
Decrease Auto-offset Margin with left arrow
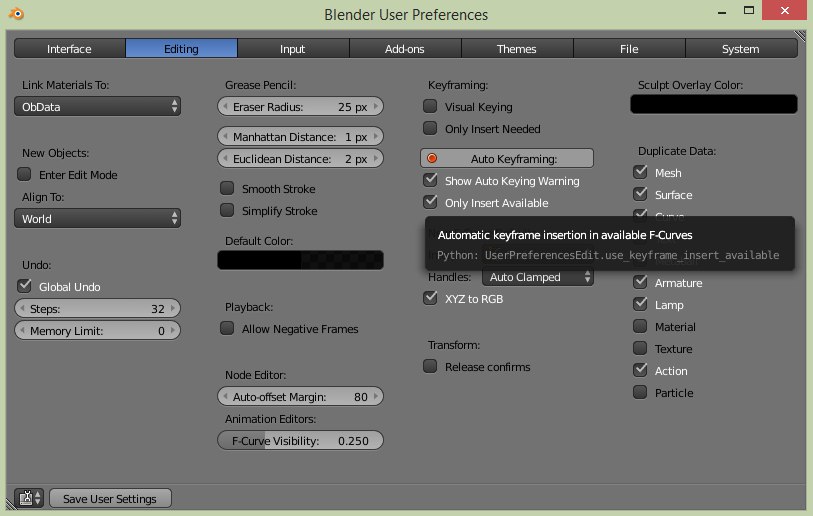(x=225, y=396)
